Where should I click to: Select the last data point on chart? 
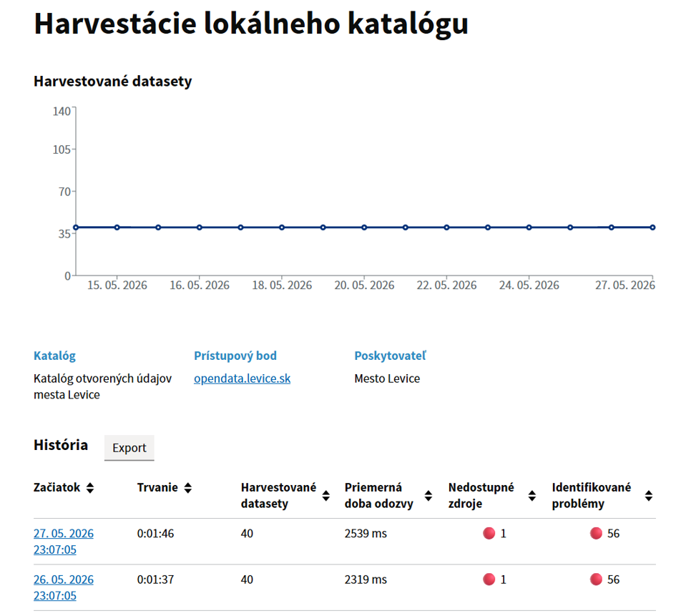[x=652, y=228]
